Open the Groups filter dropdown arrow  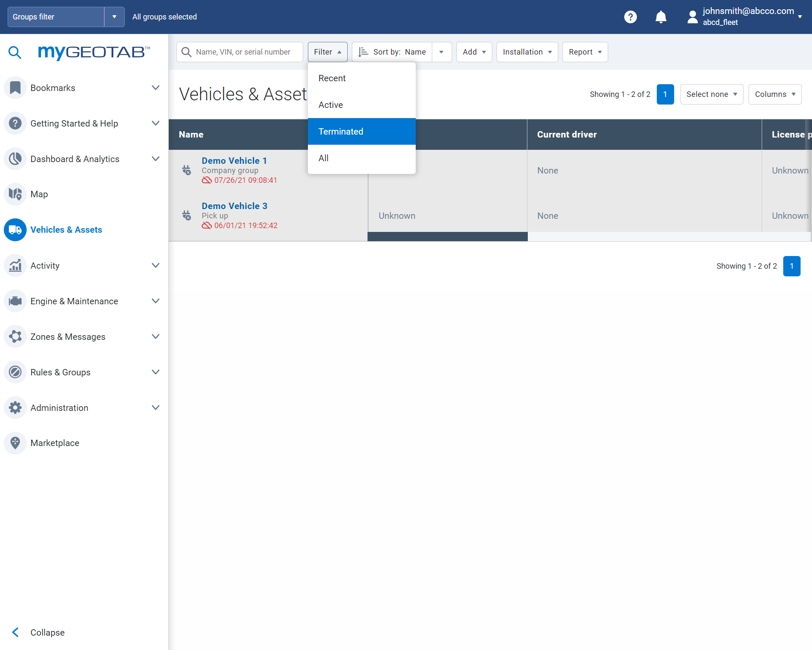click(x=114, y=17)
